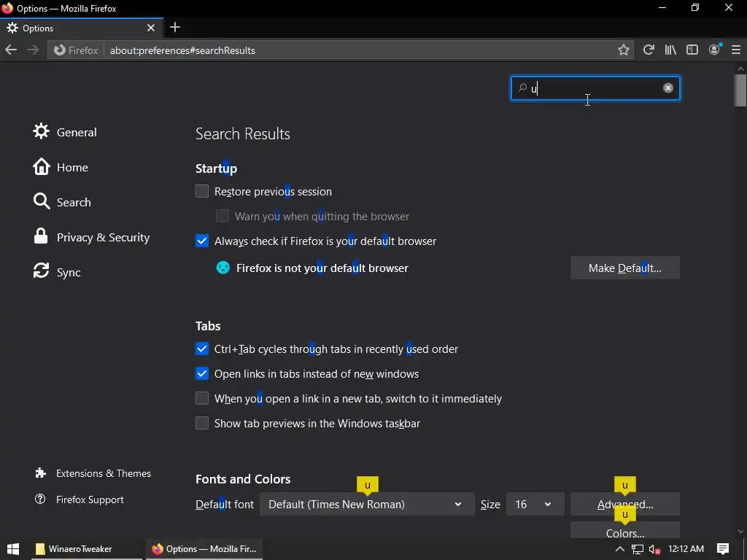Open Firefox Support link text

point(90,499)
